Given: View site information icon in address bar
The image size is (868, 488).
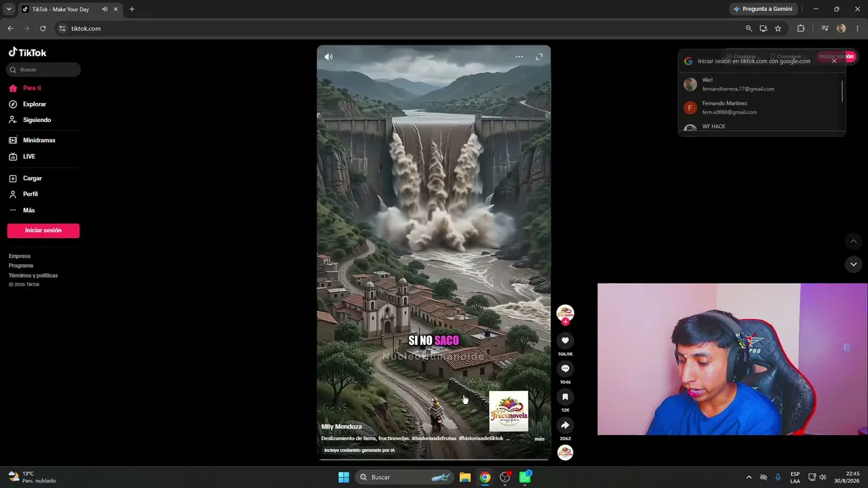Looking at the screenshot, I should click(x=62, y=28).
